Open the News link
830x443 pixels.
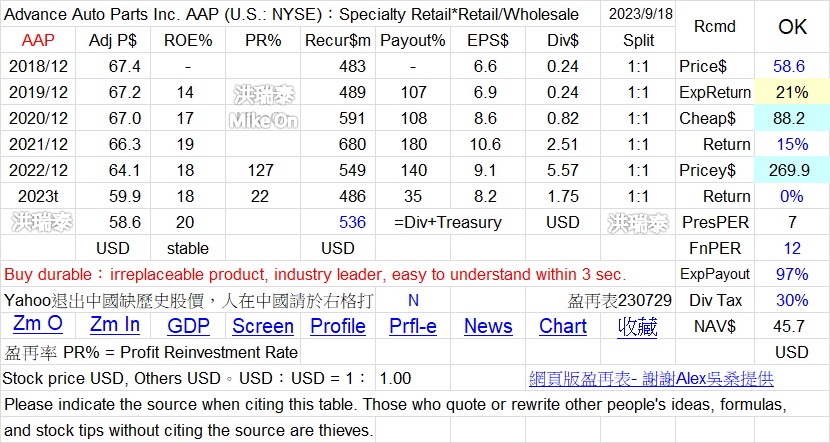pyautogui.click(x=488, y=326)
